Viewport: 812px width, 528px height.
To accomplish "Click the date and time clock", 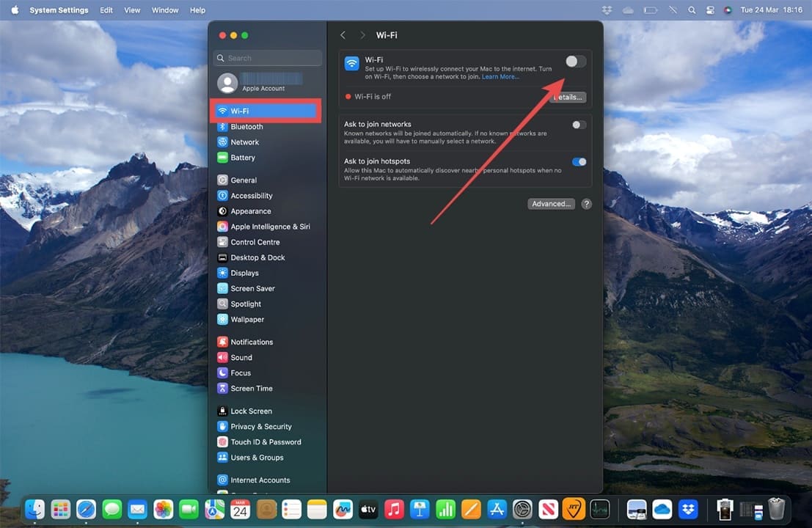I will click(771, 10).
